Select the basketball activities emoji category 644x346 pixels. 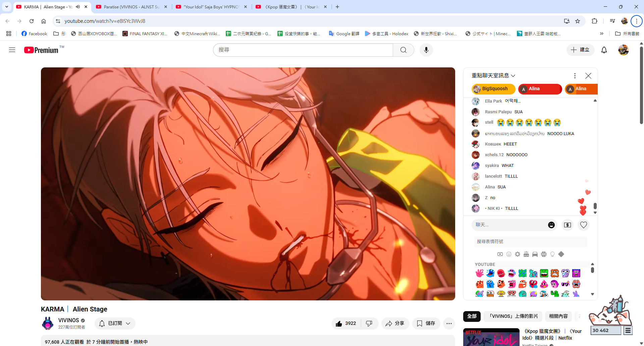click(x=544, y=254)
